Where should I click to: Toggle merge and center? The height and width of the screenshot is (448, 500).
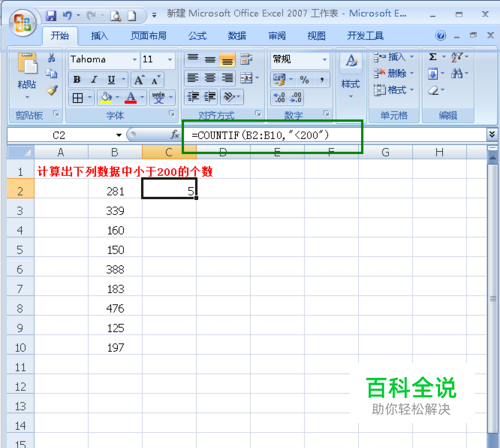click(247, 79)
